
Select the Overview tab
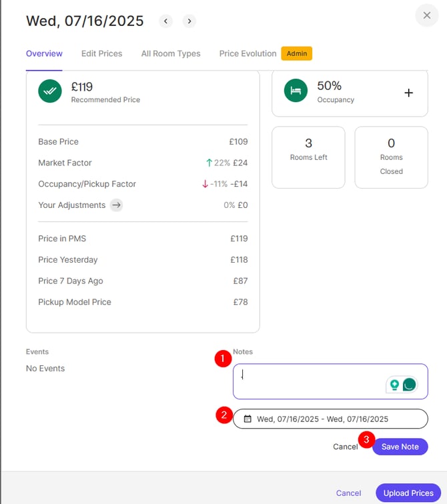coord(44,53)
